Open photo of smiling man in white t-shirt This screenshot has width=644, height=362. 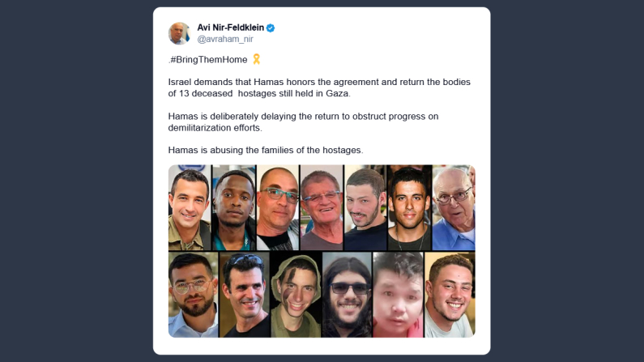tap(450, 295)
